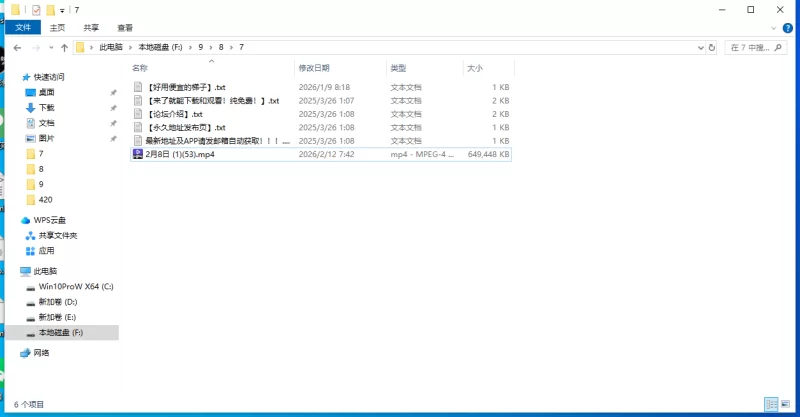Viewport: 800px width, 417px height.
Task: Click the 网络 network icon in the sidebar
Action: (x=25, y=353)
